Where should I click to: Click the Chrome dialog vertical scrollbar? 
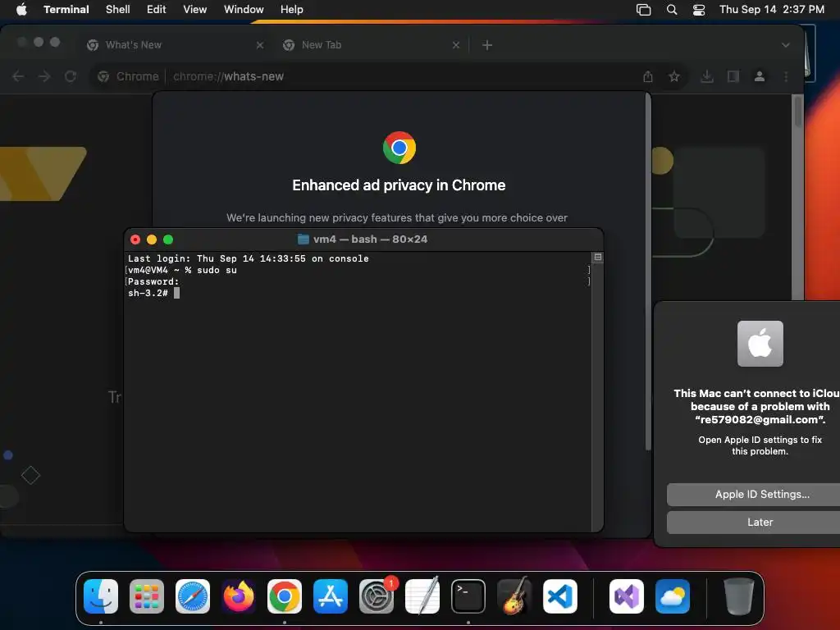click(x=648, y=272)
